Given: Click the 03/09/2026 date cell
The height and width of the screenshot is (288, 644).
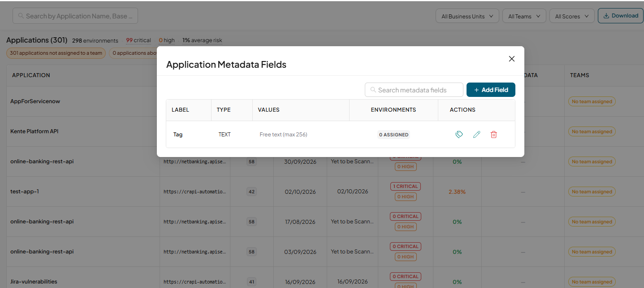Looking at the screenshot, I should coord(300,252).
